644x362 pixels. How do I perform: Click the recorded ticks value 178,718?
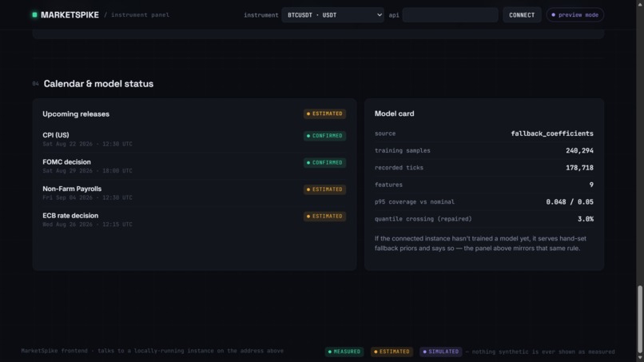click(579, 168)
